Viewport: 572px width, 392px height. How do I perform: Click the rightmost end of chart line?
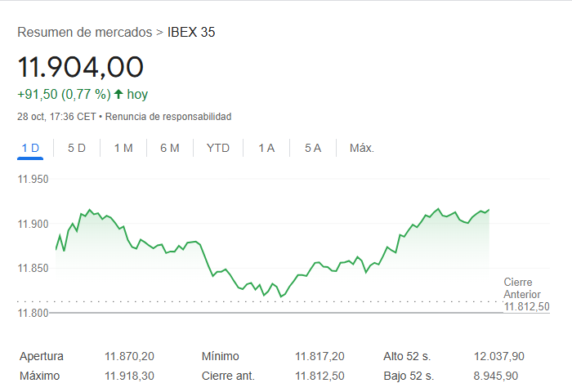click(x=489, y=210)
